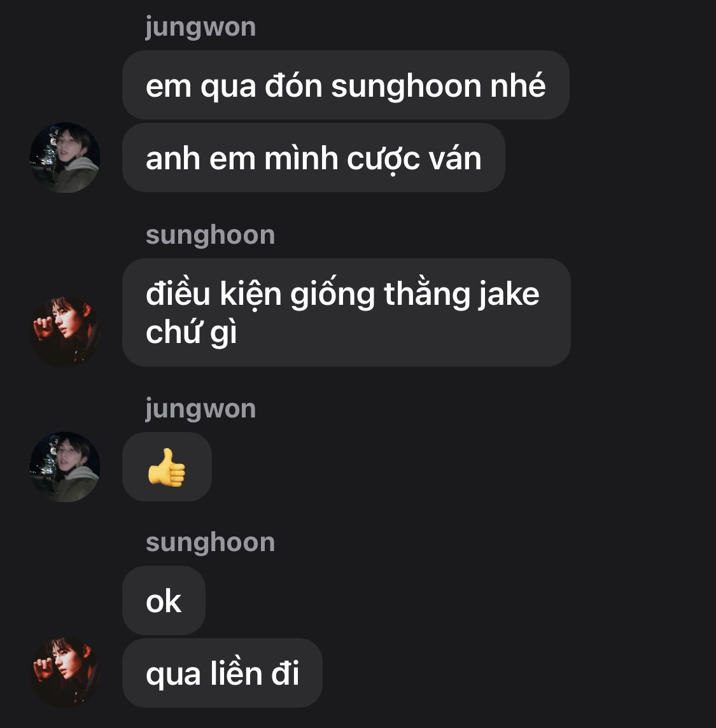
Task: Open jungwon's avatar beside the cược ván message
Action: 64,157
